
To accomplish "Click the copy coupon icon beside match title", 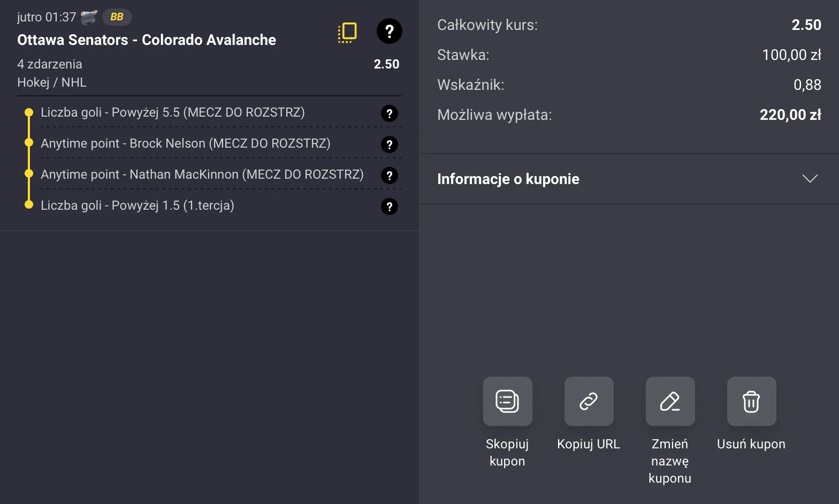I will pyautogui.click(x=347, y=32).
